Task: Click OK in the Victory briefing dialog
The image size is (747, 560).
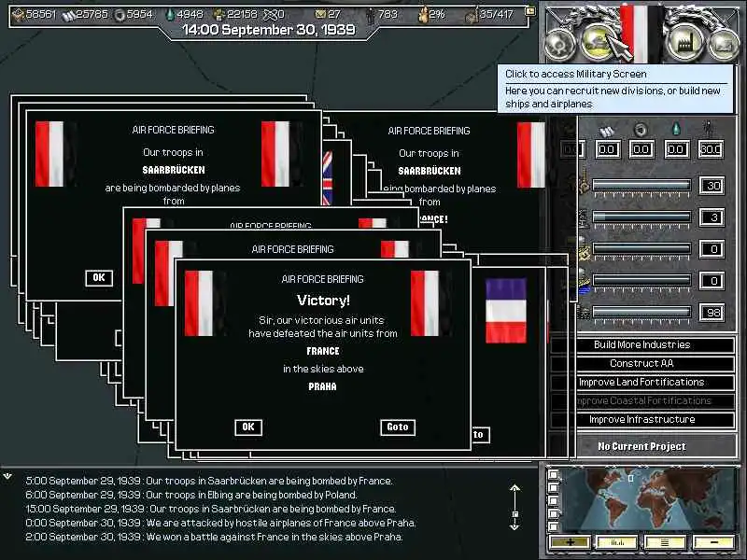Action: click(x=248, y=427)
